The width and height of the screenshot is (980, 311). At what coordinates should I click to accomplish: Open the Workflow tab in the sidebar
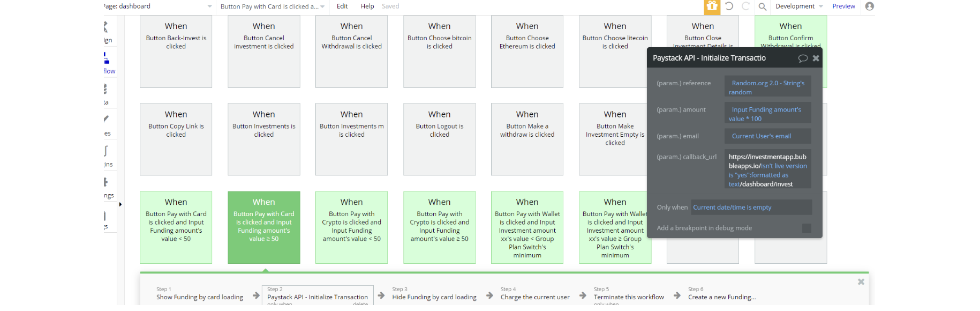coord(107,62)
